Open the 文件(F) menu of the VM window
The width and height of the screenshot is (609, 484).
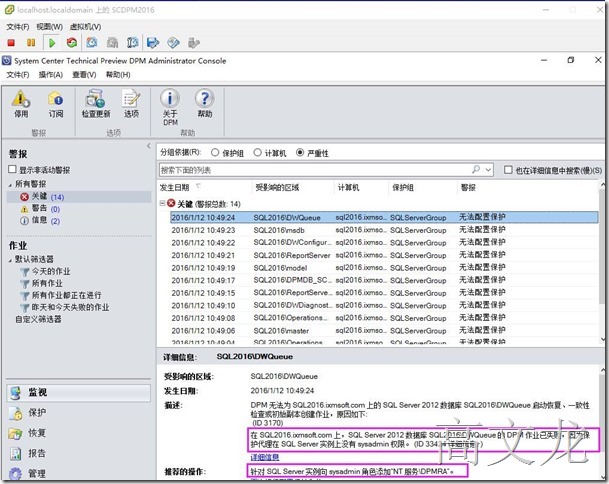[17, 26]
